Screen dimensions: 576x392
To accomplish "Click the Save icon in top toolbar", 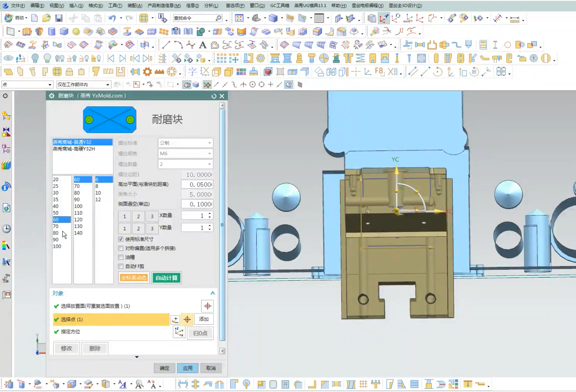I will coord(59,18).
